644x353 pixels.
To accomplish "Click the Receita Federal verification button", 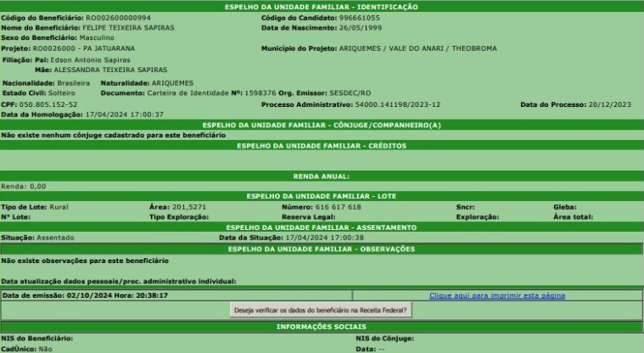I will point(322,311).
